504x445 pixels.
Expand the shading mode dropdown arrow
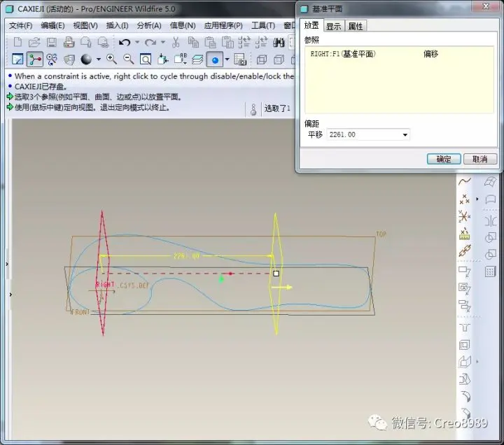[99, 59]
